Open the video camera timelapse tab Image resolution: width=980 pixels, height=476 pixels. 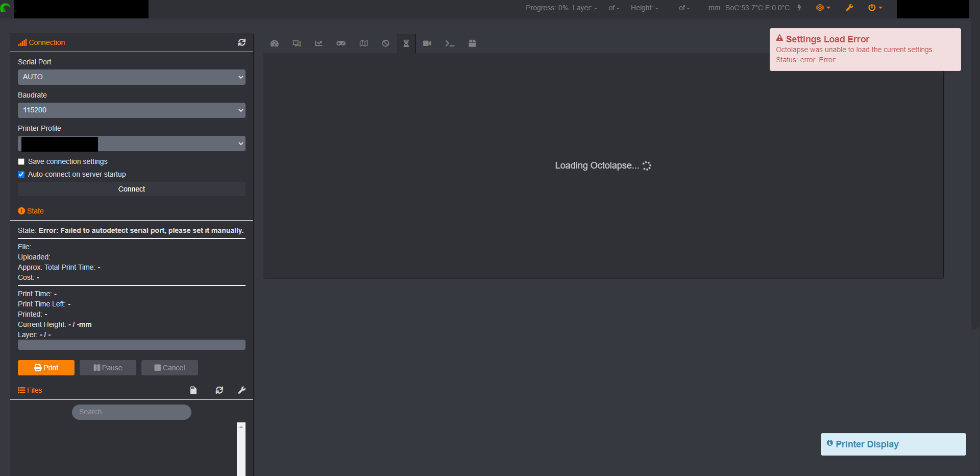pos(427,43)
